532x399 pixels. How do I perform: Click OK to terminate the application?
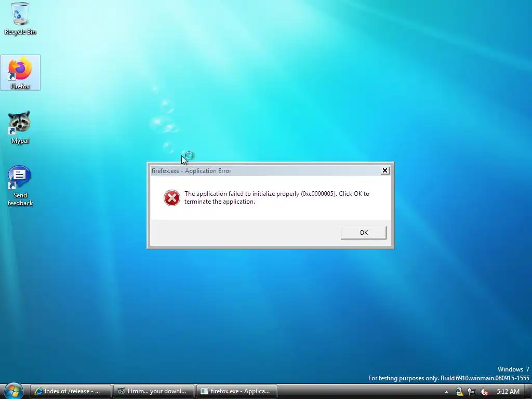click(363, 232)
